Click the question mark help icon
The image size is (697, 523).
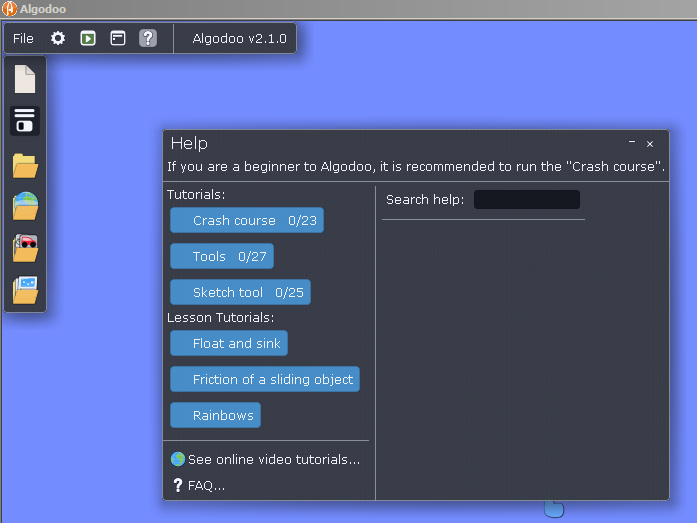click(148, 39)
